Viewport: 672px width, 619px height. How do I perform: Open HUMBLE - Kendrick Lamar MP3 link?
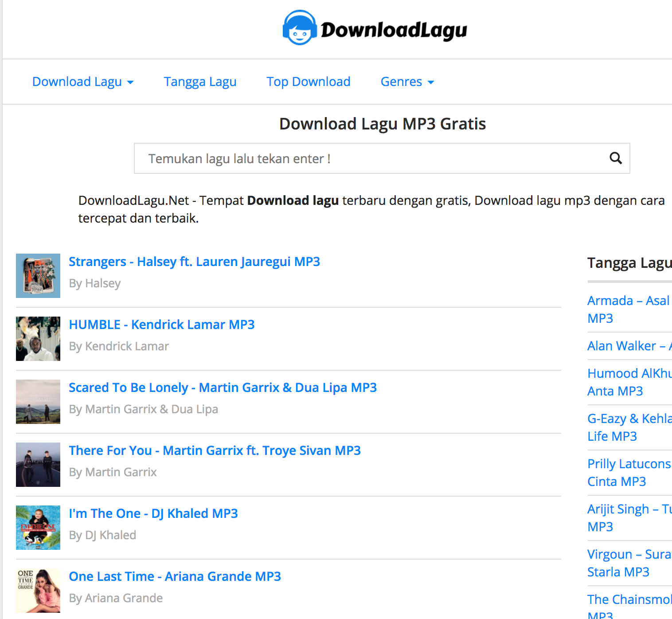click(x=162, y=325)
